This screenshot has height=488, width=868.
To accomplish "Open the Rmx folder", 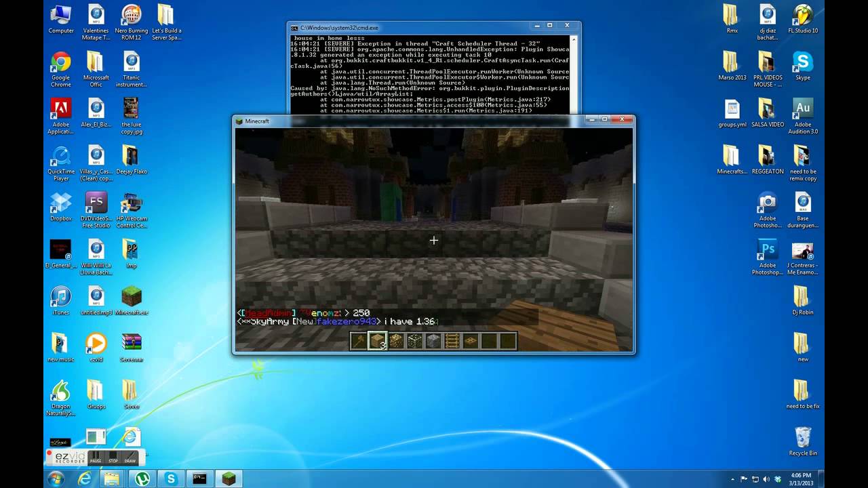I will (732, 20).
